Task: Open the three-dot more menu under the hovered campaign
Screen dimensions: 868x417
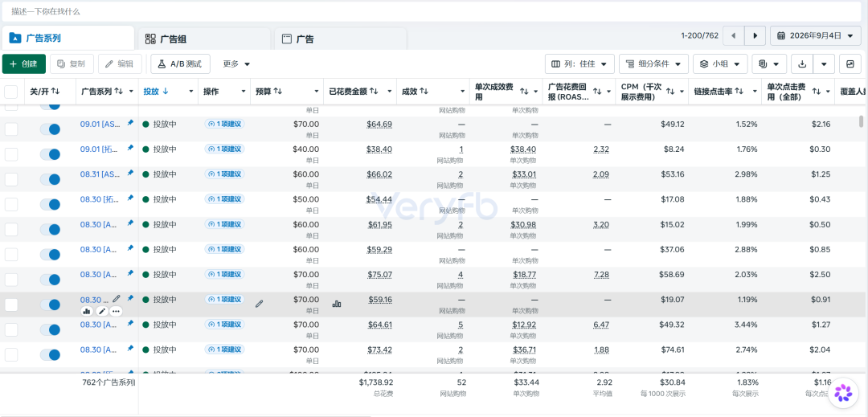Action: (116, 311)
